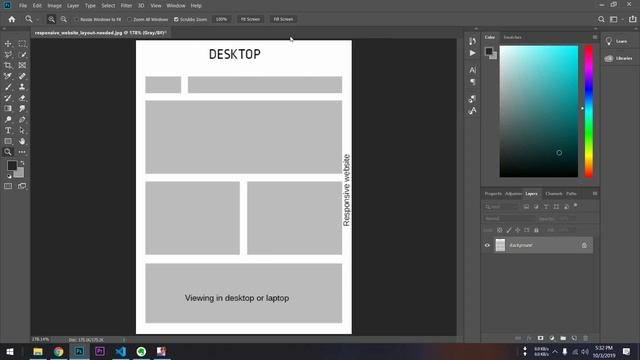Select the Frame tool
640x360 pixels.
[22, 65]
